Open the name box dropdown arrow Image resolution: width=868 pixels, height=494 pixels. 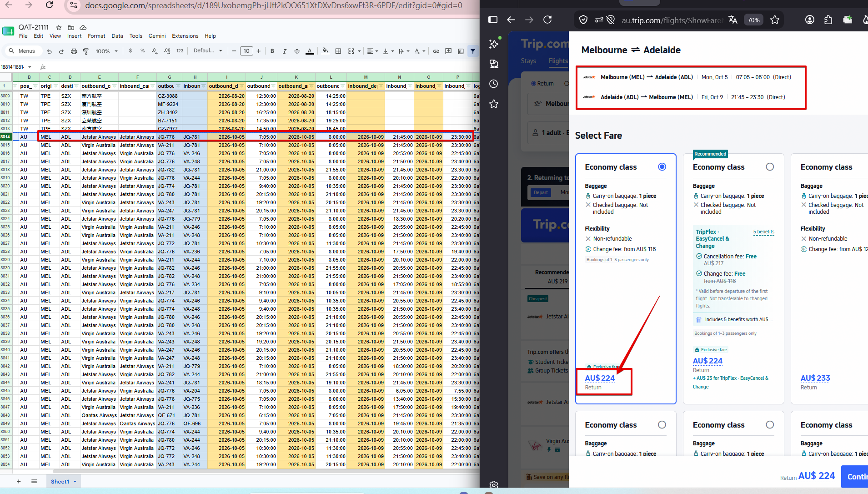[30, 67]
